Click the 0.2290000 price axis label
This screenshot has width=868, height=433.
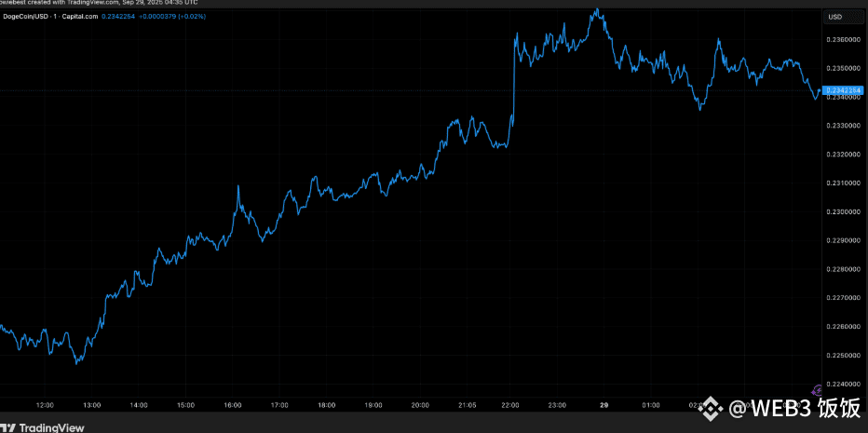(843, 241)
